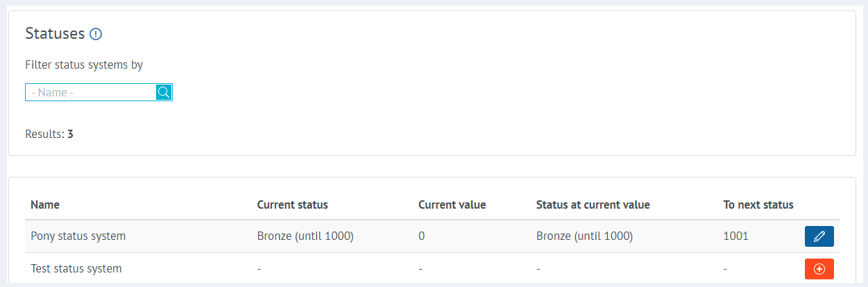Click the Filter status systems by label

click(x=84, y=65)
